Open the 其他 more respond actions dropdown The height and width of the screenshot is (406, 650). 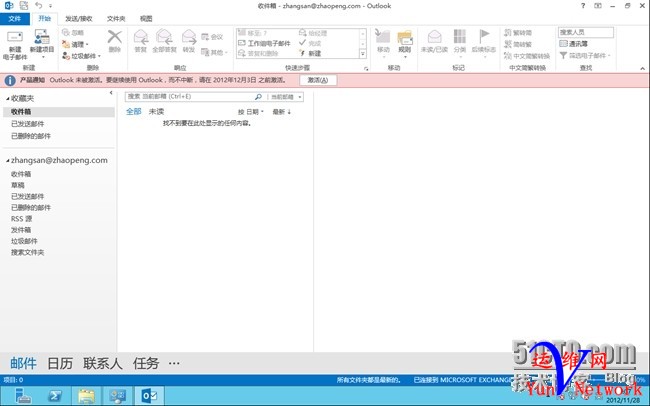(214, 52)
